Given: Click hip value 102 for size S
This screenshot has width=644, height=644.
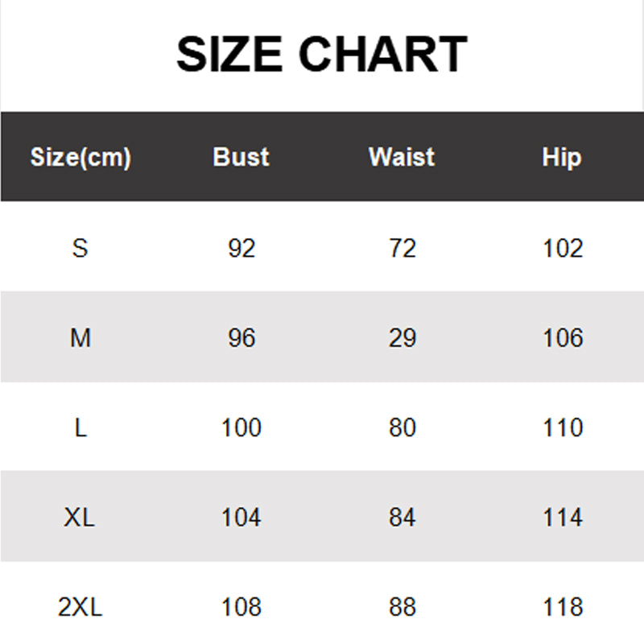Looking at the screenshot, I should tap(562, 248).
